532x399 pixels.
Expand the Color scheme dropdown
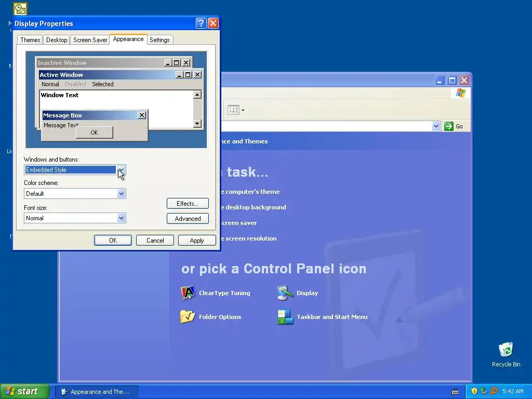tap(121, 194)
